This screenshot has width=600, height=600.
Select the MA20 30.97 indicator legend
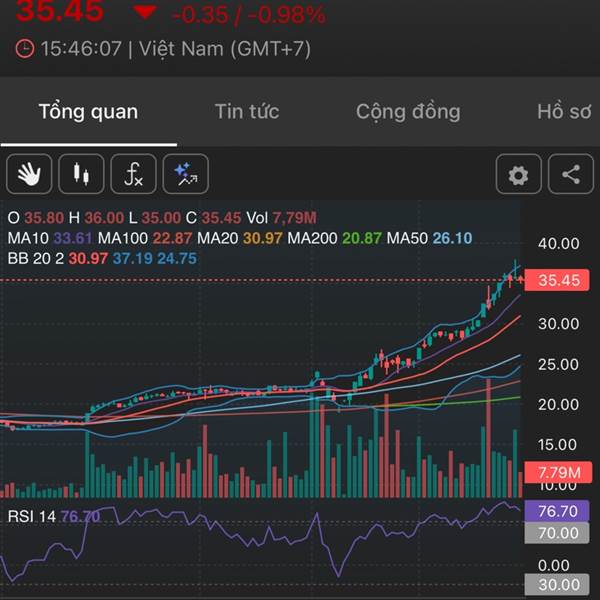point(240,238)
